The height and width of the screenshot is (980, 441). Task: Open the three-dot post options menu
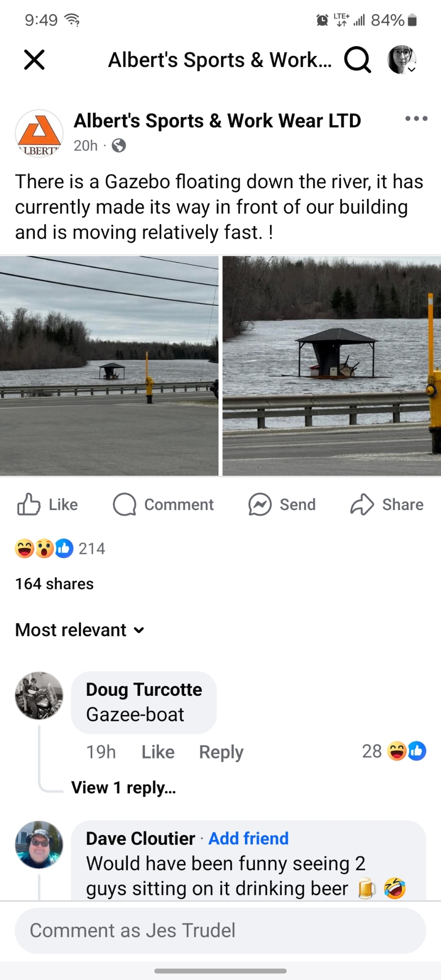click(416, 119)
